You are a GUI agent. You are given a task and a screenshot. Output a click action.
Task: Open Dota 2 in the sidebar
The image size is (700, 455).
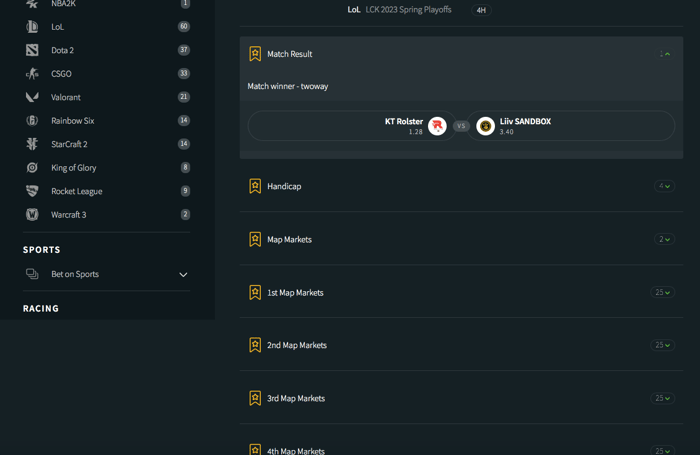[62, 50]
